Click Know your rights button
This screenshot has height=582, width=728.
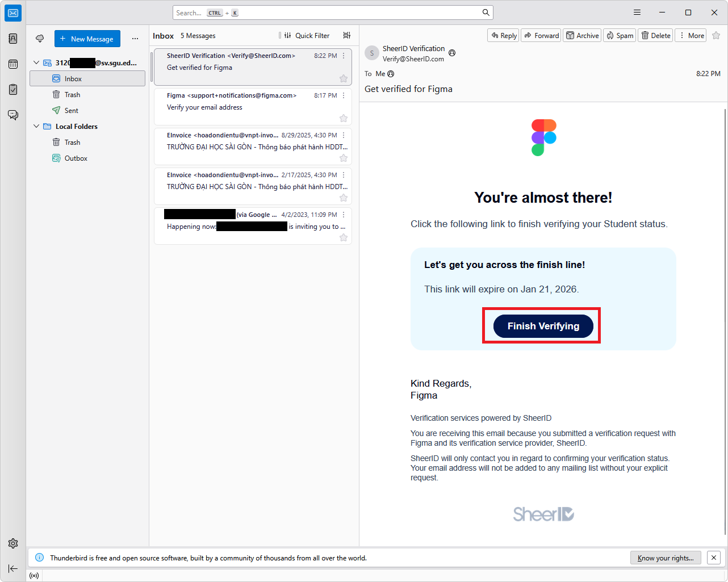click(666, 558)
